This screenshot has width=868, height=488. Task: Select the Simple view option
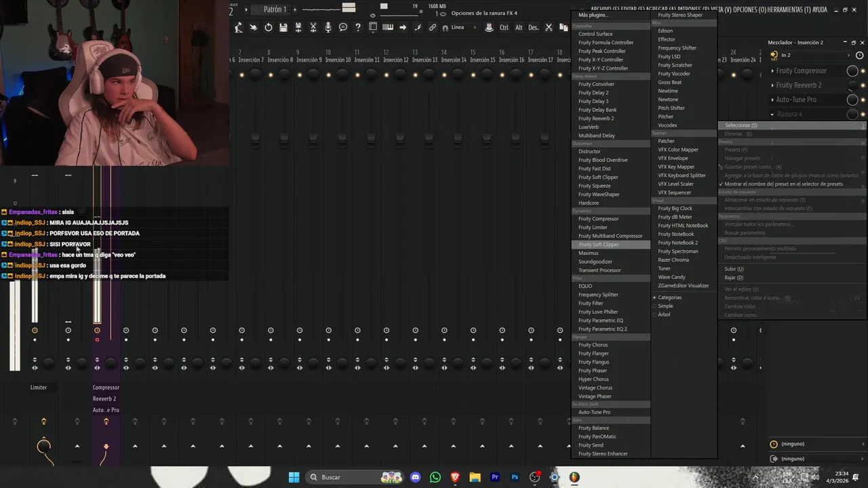coord(665,306)
